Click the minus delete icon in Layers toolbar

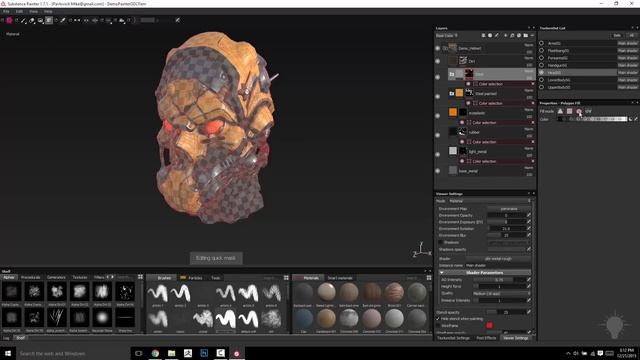(532, 36)
